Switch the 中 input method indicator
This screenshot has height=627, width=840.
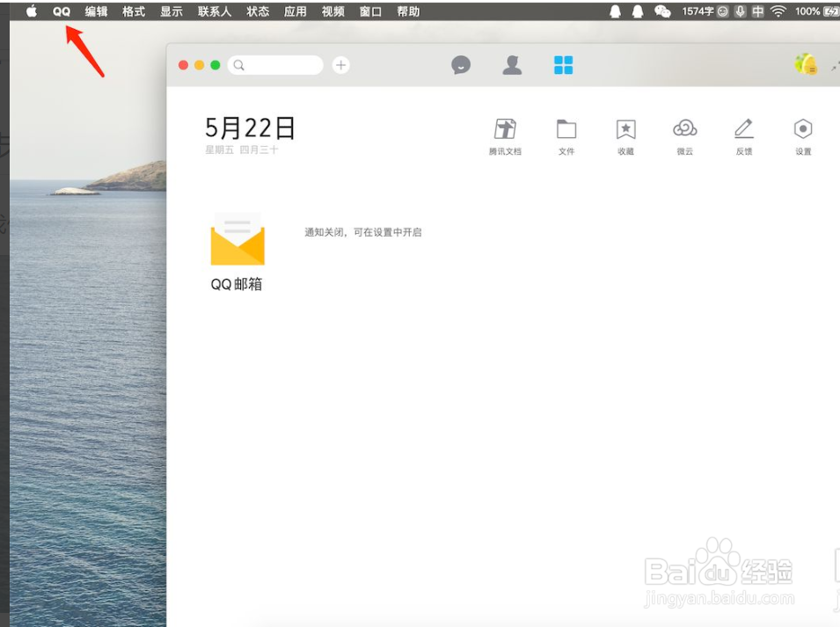(x=757, y=11)
